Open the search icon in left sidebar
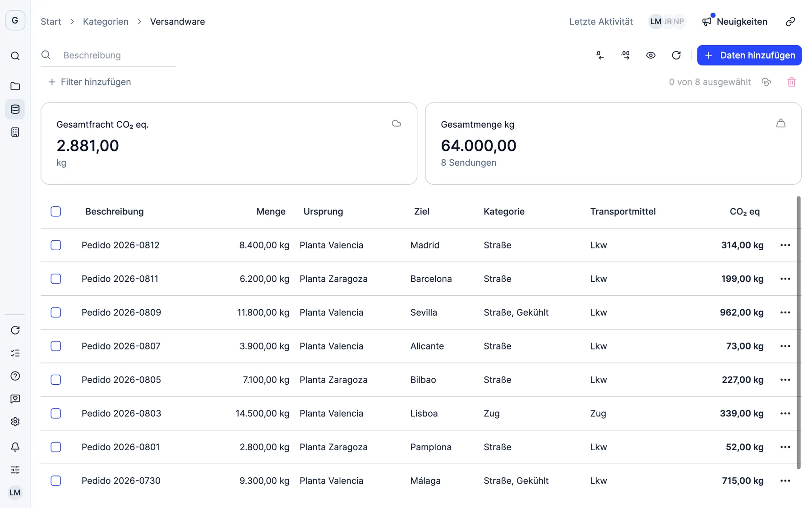 (x=15, y=56)
